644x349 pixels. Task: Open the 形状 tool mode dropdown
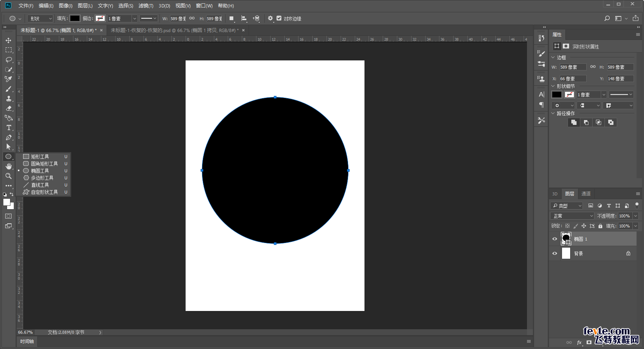pyautogui.click(x=40, y=18)
